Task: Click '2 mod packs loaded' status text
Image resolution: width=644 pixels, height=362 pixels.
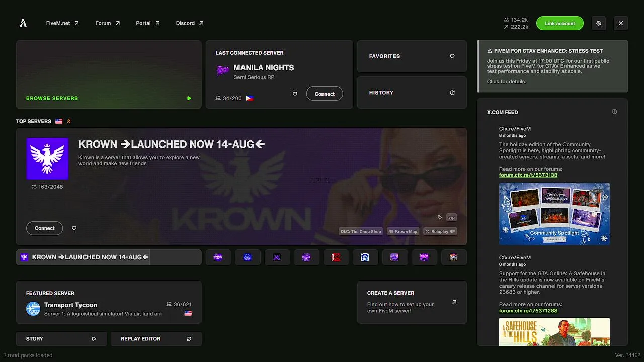Action: (28, 355)
